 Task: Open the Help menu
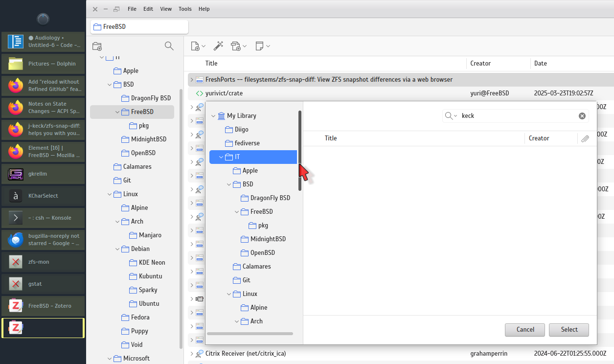coord(204,9)
